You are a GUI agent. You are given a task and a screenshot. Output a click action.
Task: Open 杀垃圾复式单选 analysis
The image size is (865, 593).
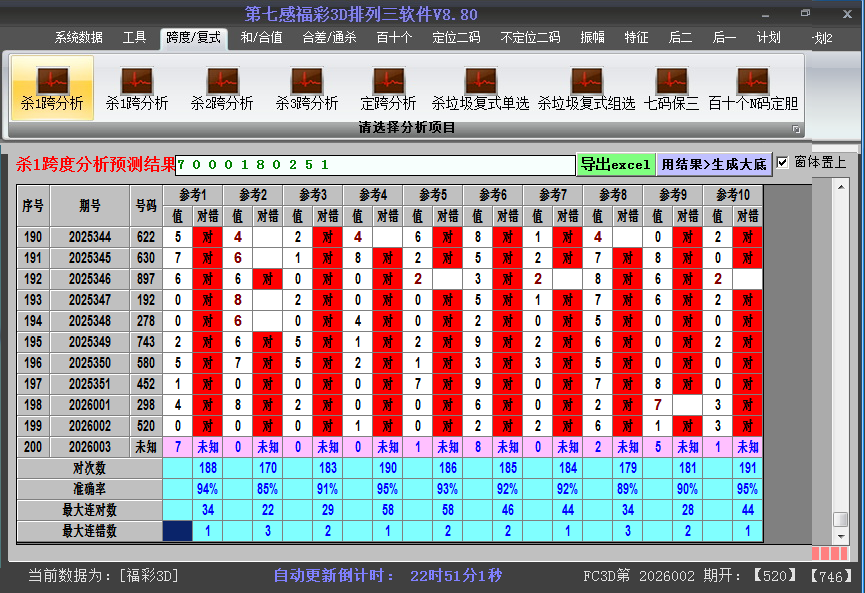pyautogui.click(x=480, y=88)
